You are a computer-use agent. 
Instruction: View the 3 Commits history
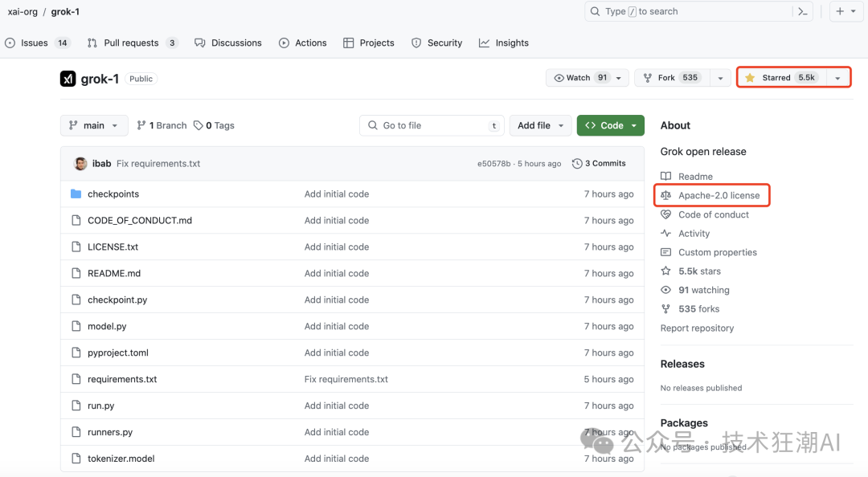click(599, 163)
